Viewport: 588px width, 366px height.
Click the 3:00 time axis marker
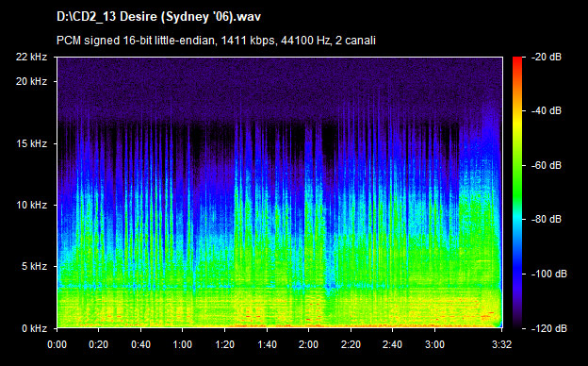pos(435,344)
